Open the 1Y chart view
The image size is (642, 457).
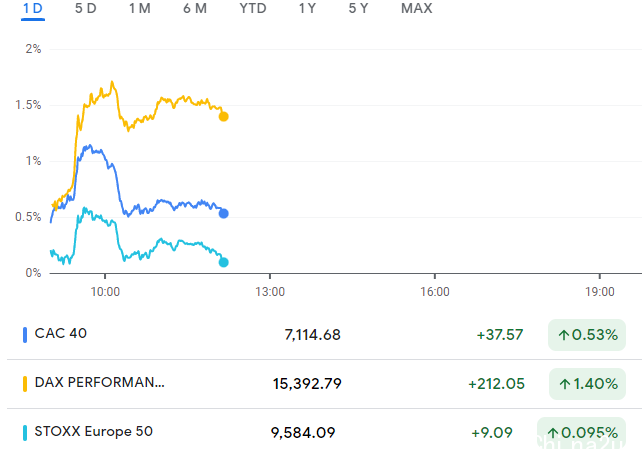click(x=308, y=9)
